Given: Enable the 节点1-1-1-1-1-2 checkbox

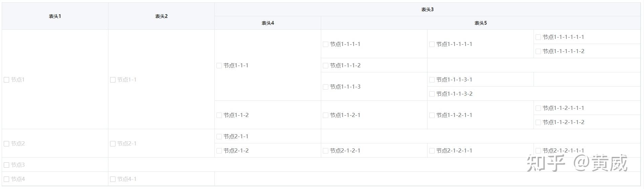Looking at the screenshot, I should (x=538, y=51).
